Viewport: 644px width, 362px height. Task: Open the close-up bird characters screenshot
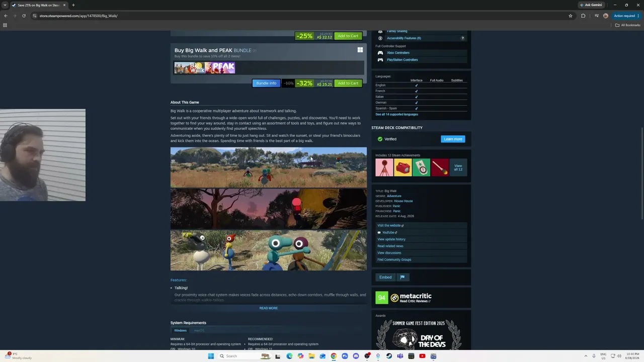click(x=269, y=250)
